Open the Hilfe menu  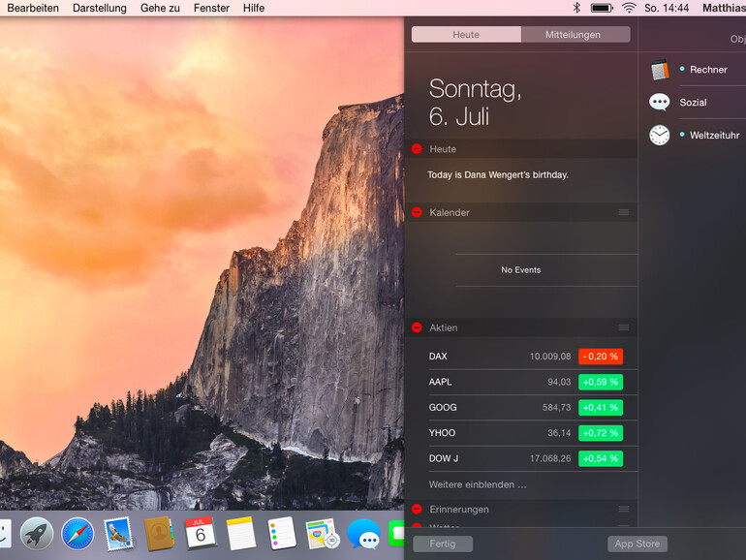(x=254, y=8)
